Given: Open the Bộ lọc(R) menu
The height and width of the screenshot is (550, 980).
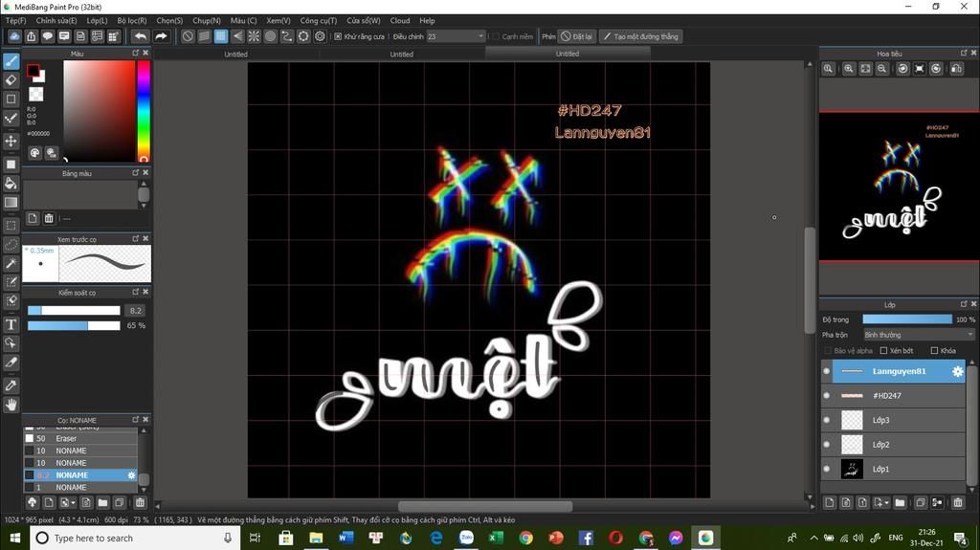Looking at the screenshot, I should [x=132, y=21].
